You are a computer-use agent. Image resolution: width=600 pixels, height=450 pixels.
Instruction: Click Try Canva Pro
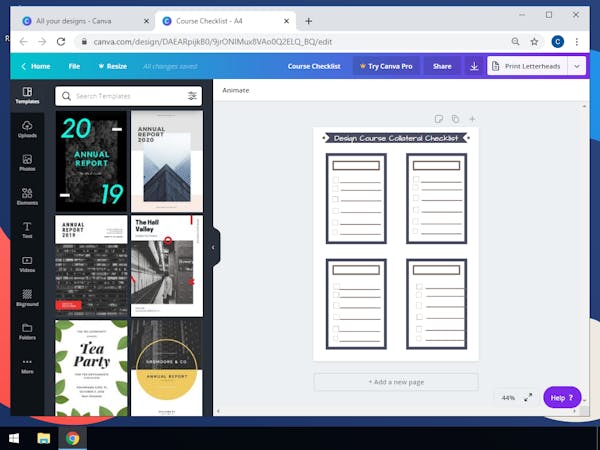coord(386,66)
